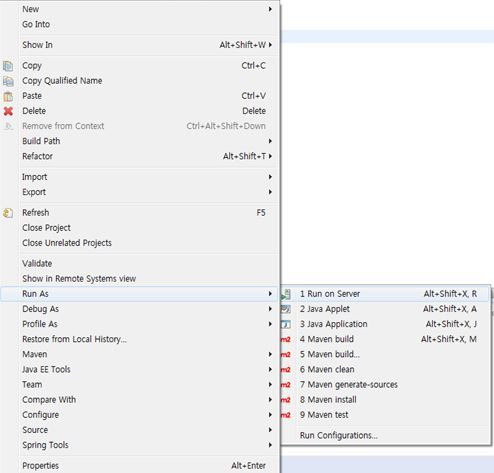Select Go Into menu entry
This screenshot has width=494, height=473.
140,24
